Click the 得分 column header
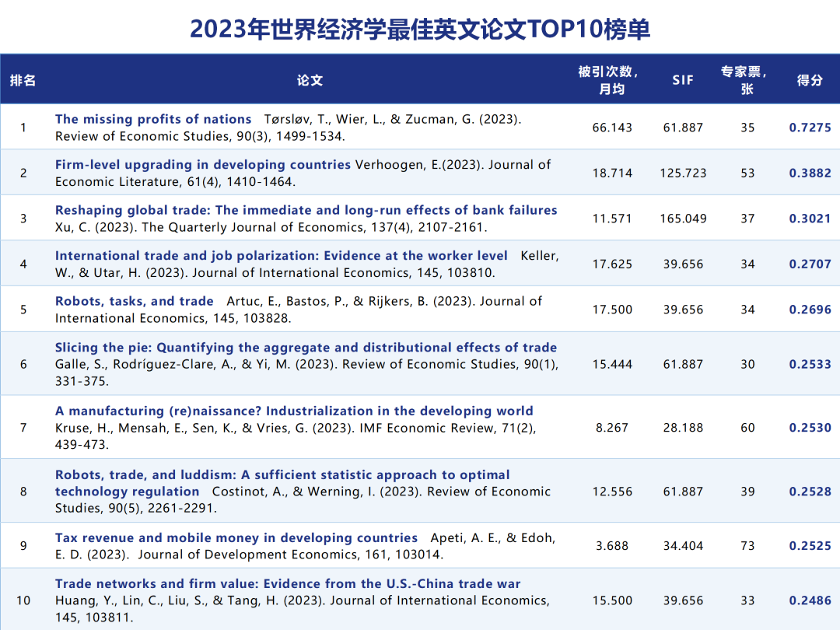This screenshot has width=840, height=630. click(x=810, y=80)
